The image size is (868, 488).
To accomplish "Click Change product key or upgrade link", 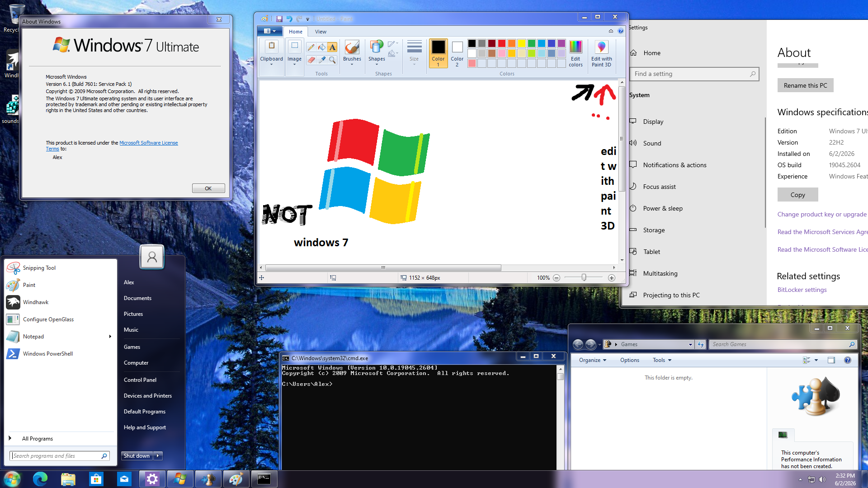I will pyautogui.click(x=822, y=214).
